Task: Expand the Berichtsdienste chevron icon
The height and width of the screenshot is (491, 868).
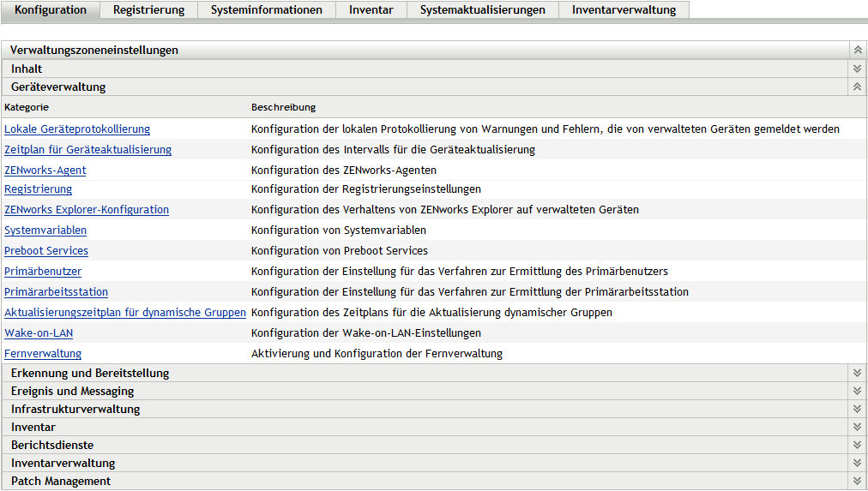Action: pyautogui.click(x=857, y=445)
